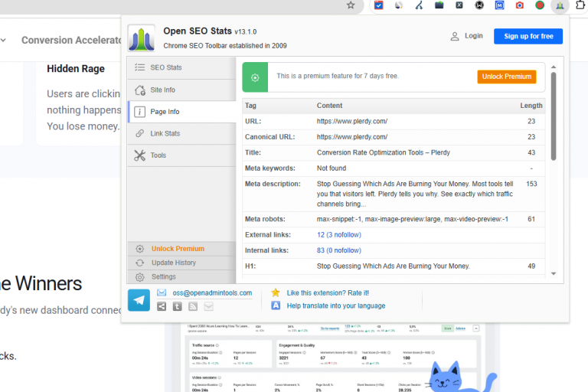Click the H1 'Stop Guessing Which Ads' text
This screenshot has width=588, height=392.
(393, 266)
